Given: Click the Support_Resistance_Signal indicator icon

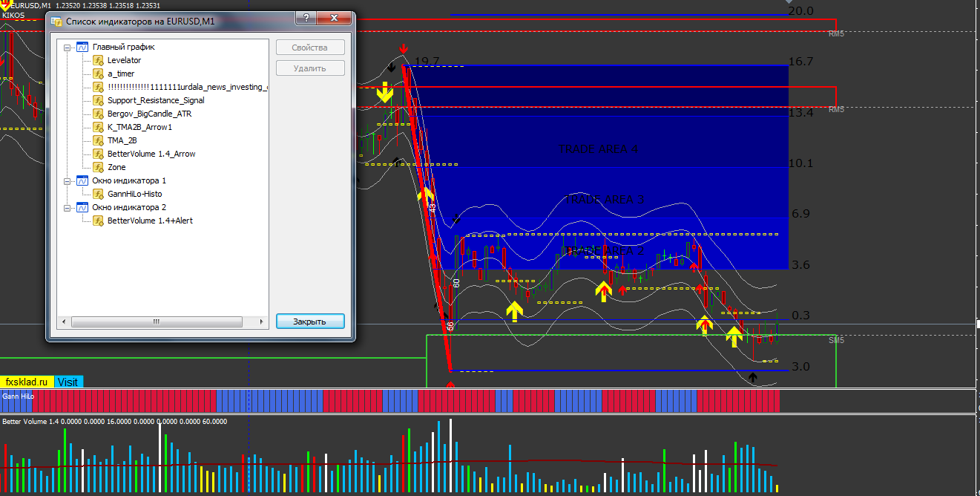Looking at the screenshot, I should [97, 100].
